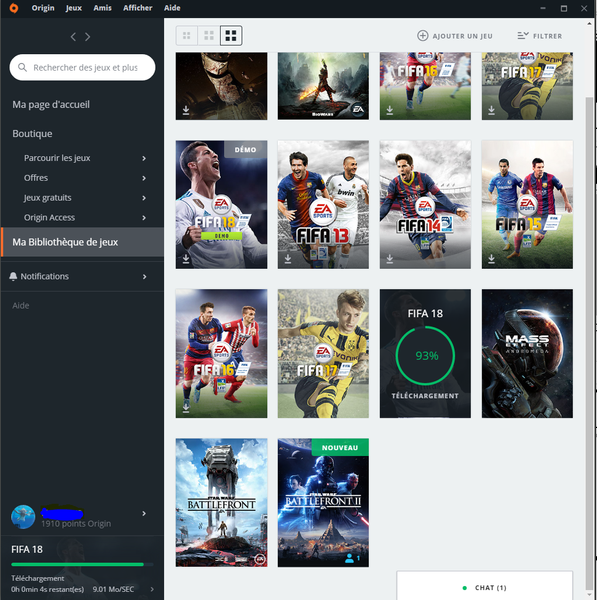The height and width of the screenshot is (600, 597).
Task: Click the Aide link in sidebar
Action: tap(21, 305)
